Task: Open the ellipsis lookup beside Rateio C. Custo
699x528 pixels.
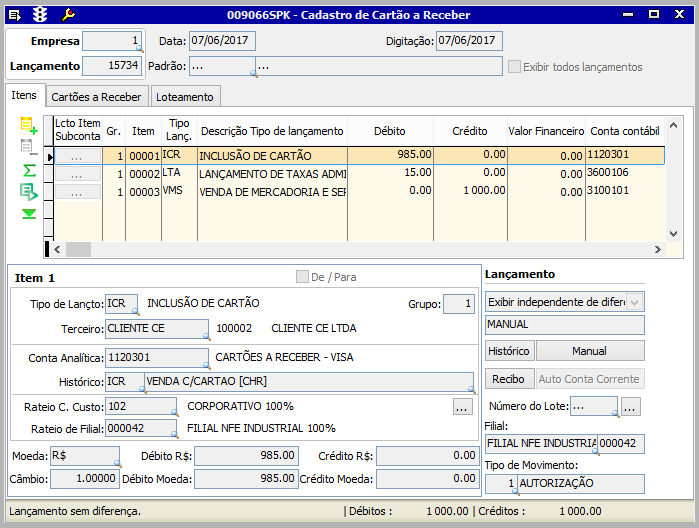Action: click(461, 407)
